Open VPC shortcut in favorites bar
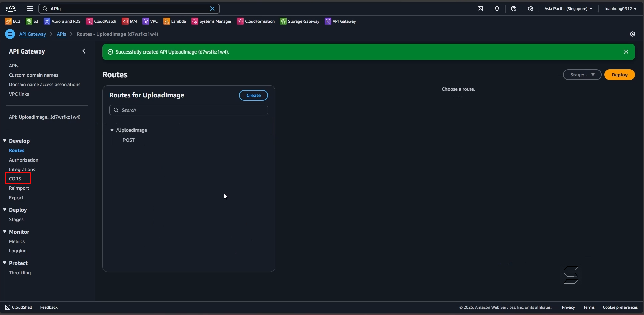The height and width of the screenshot is (315, 644). tap(150, 21)
